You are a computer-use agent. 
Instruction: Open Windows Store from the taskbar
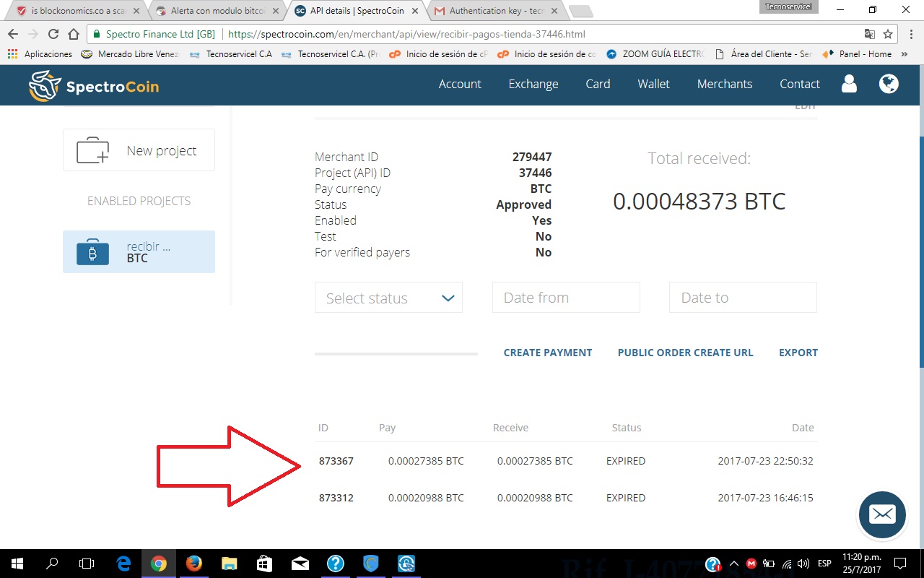[x=264, y=564]
